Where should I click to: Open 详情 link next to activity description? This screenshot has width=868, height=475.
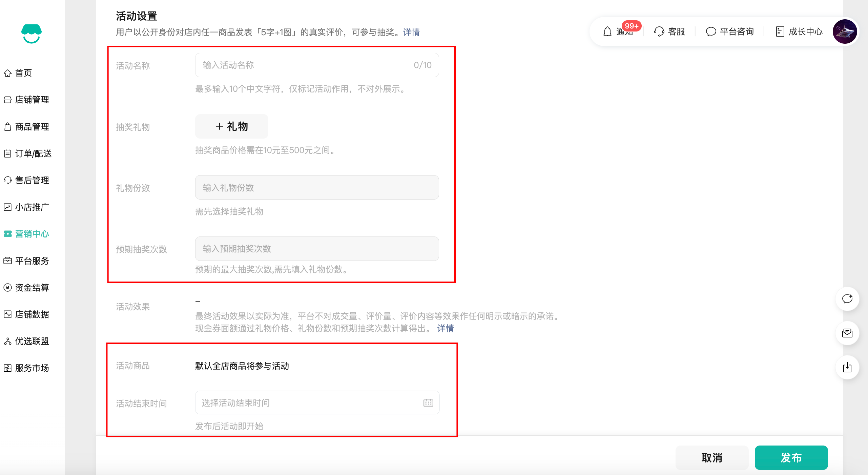411,32
